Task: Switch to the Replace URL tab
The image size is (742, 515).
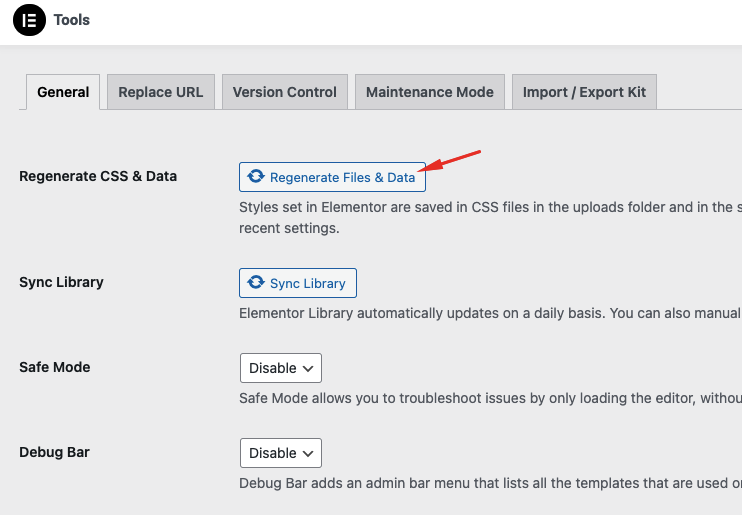Action: coord(161,92)
